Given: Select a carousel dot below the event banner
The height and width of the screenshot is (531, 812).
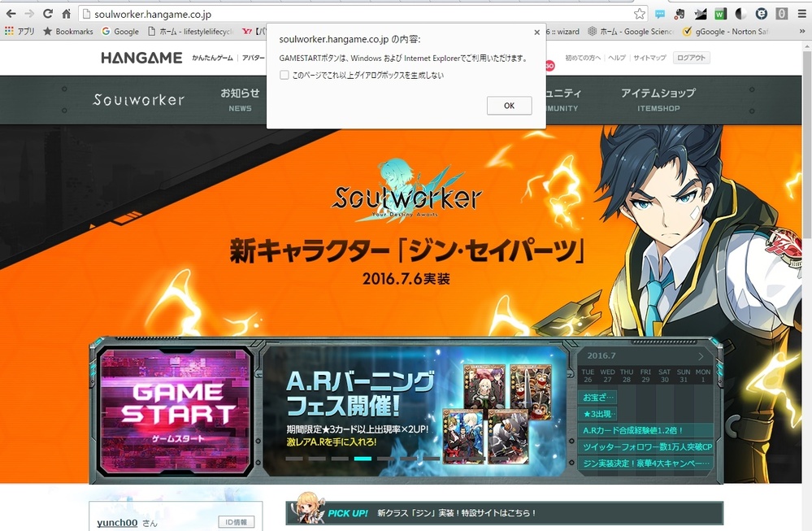Looking at the screenshot, I should [x=362, y=459].
